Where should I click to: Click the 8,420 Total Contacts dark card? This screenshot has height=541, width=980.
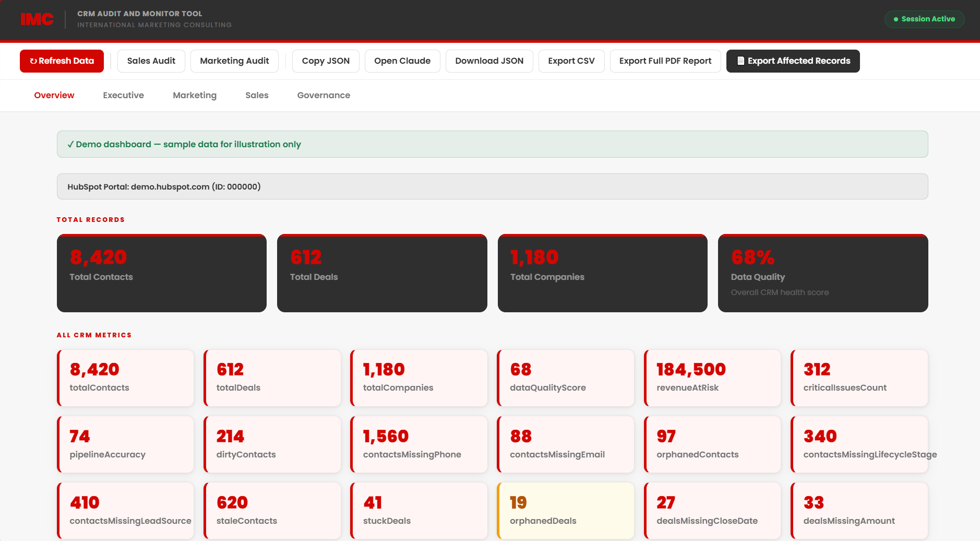(x=162, y=273)
